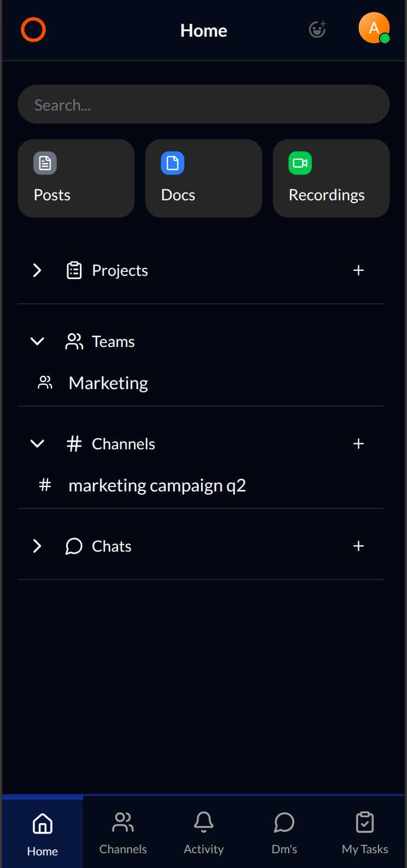Open the Marketing team
The height and width of the screenshot is (868, 407).
point(108,383)
